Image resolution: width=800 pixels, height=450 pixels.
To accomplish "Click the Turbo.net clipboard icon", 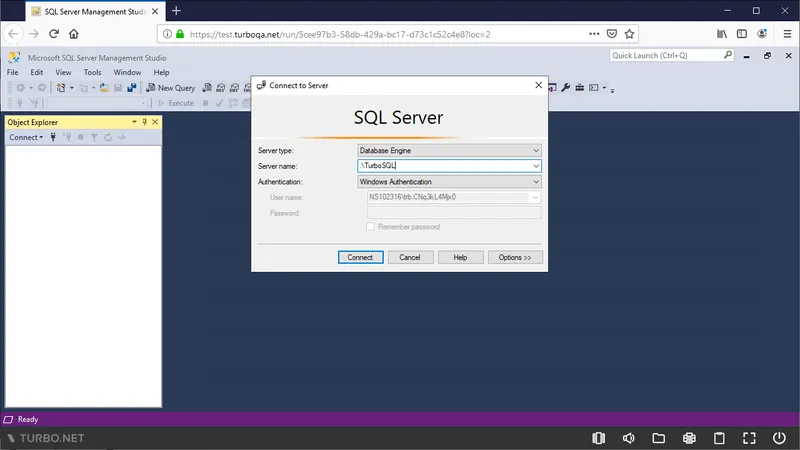I will tap(719, 438).
